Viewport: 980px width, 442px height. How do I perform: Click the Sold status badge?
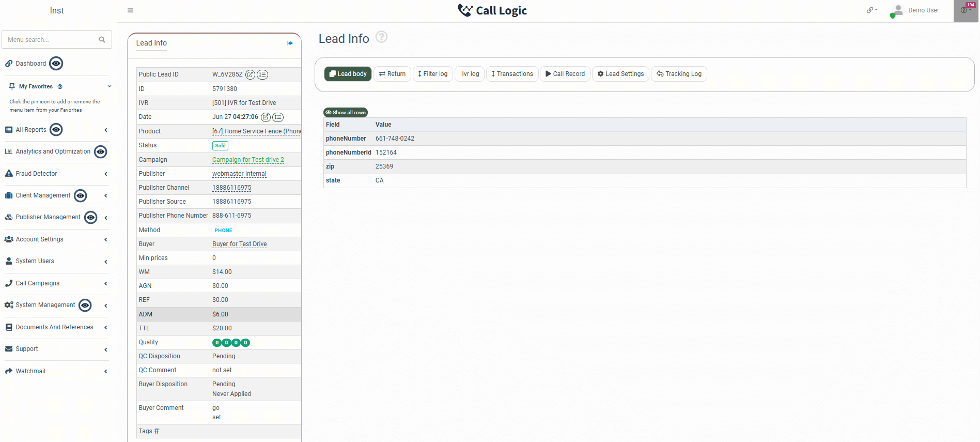pos(220,146)
